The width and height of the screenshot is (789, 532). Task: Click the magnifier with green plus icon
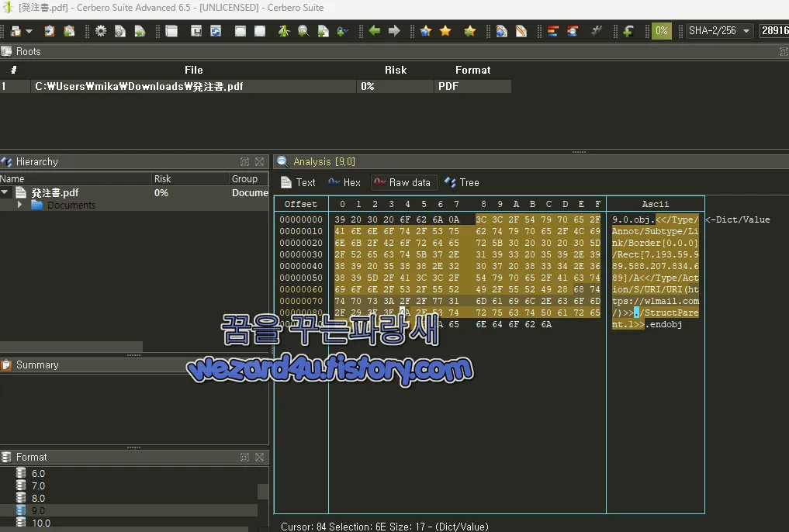[x=303, y=31]
